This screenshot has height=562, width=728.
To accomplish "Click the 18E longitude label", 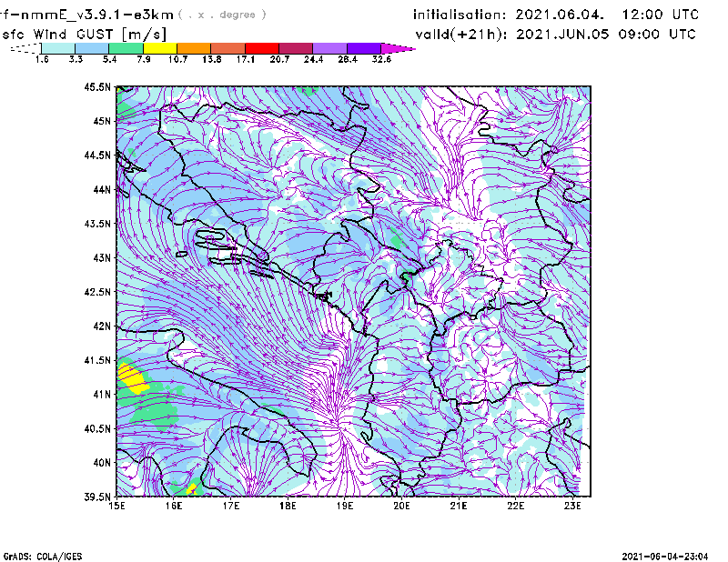I will (x=288, y=506).
